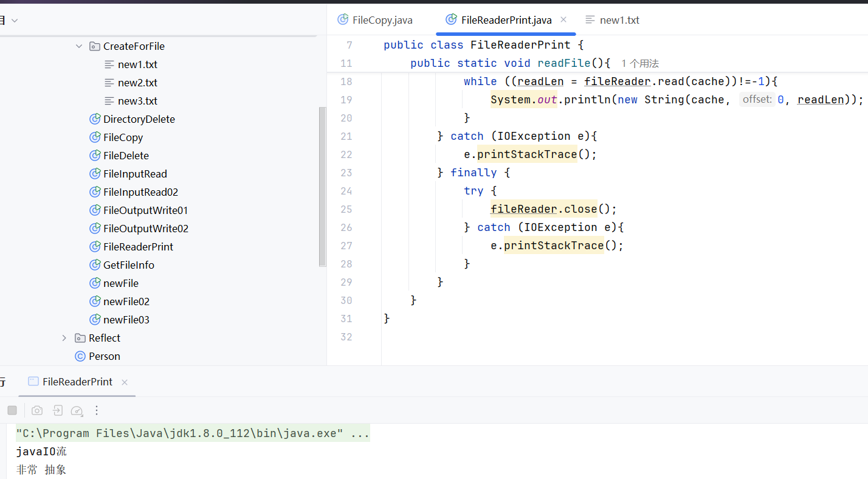
Task: Click the '1 个用法' usages hint
Action: (639, 63)
